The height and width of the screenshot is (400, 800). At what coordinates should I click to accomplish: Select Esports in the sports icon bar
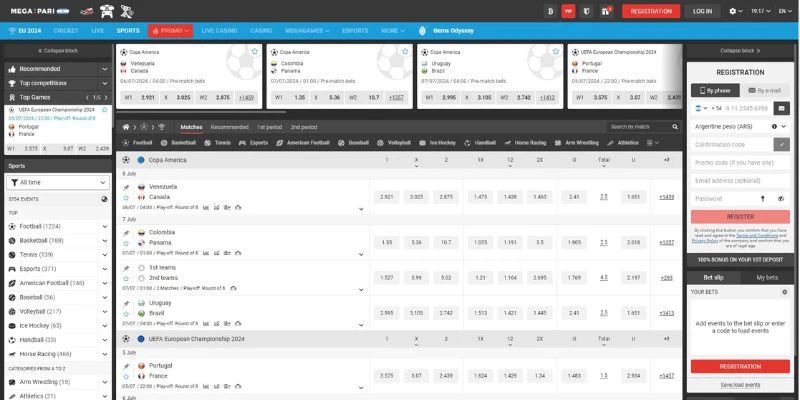[254, 143]
